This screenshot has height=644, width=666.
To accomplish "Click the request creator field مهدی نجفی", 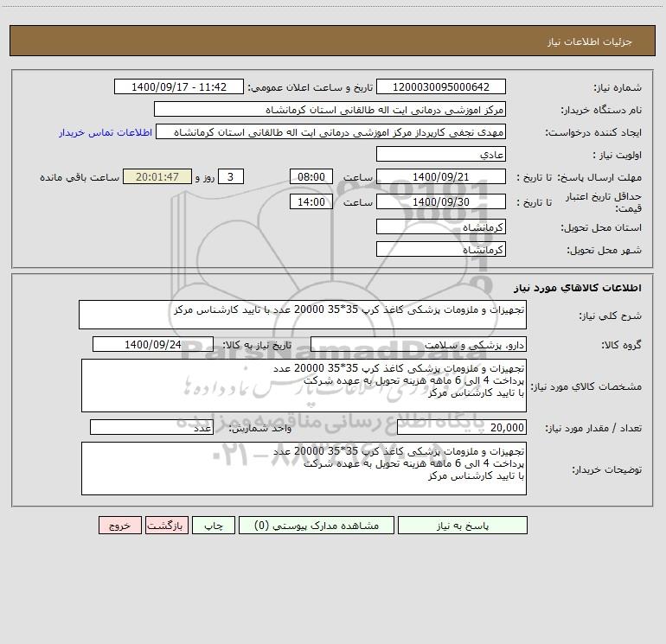I will 331,131.
